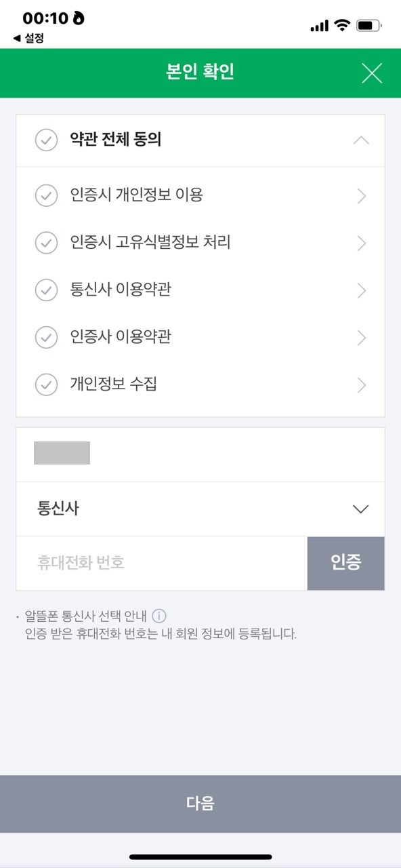Tap the 다음 button
401x868 pixels.
point(200,804)
